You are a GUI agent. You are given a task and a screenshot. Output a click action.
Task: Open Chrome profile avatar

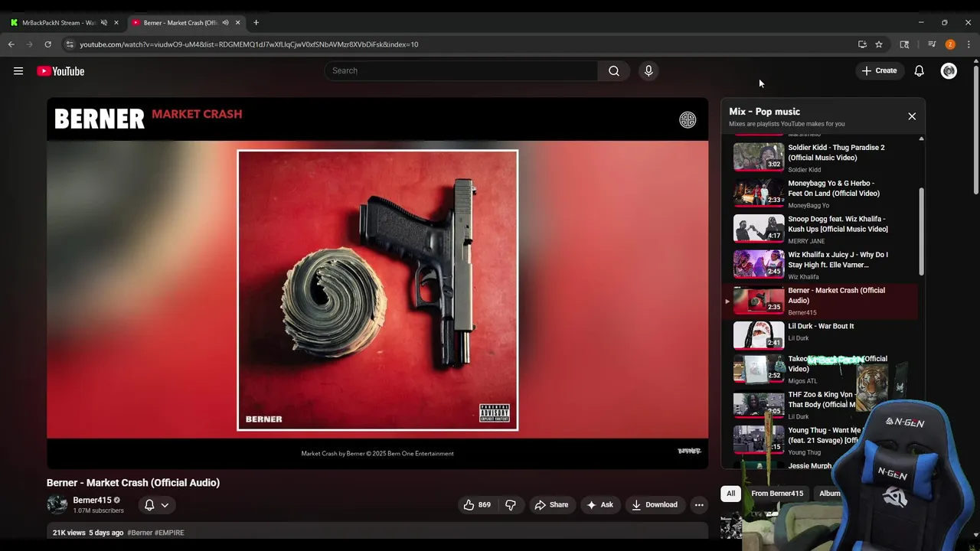pos(950,44)
